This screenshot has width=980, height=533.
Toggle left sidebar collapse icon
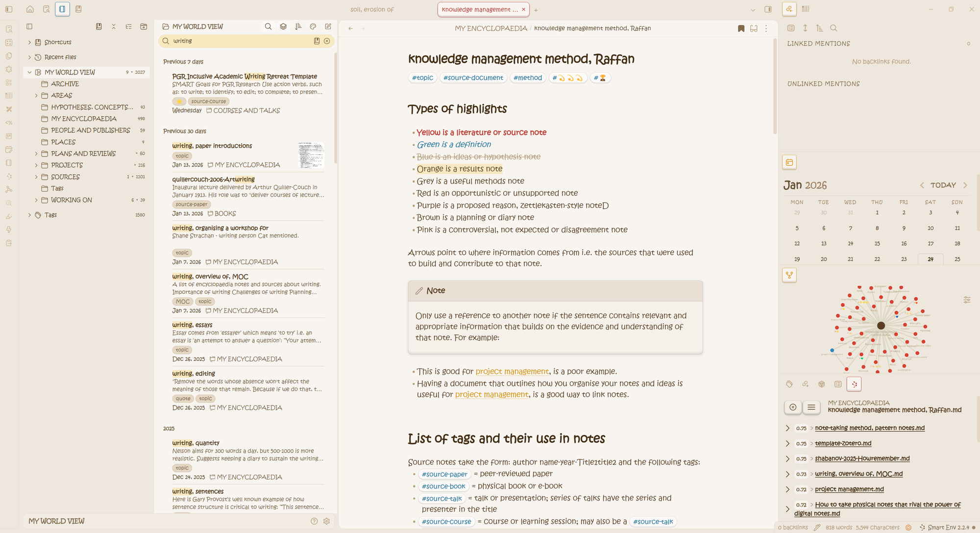pyautogui.click(x=9, y=9)
